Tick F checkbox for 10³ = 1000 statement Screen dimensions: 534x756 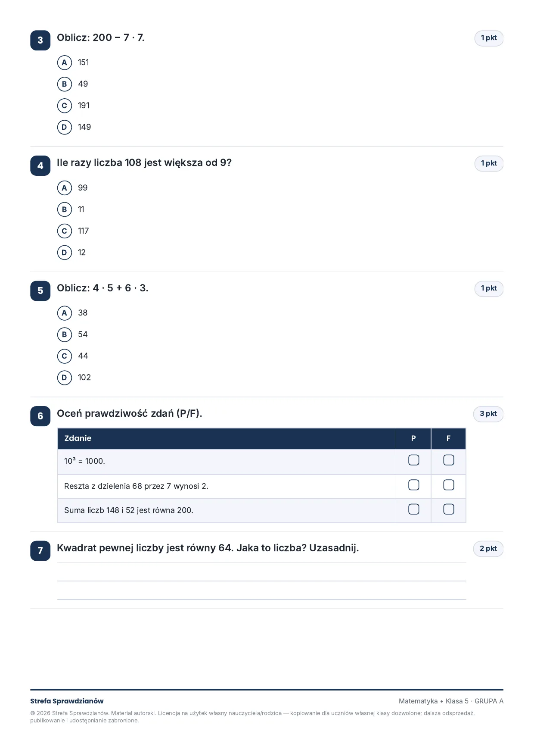[448, 460]
